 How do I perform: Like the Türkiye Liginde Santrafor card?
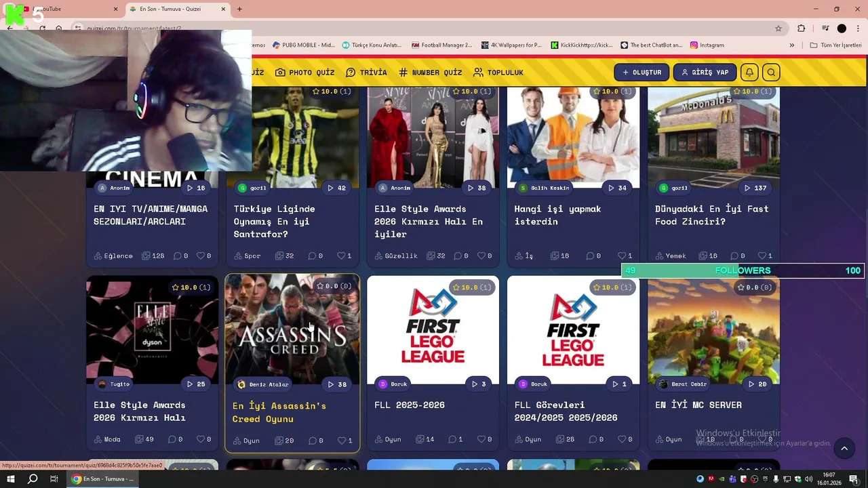pyautogui.click(x=344, y=256)
